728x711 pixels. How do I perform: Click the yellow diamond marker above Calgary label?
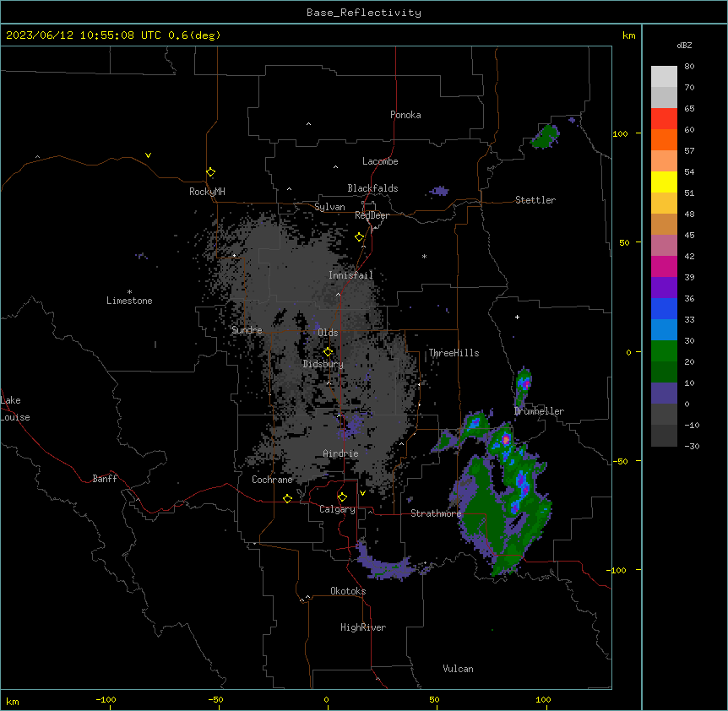point(342,497)
